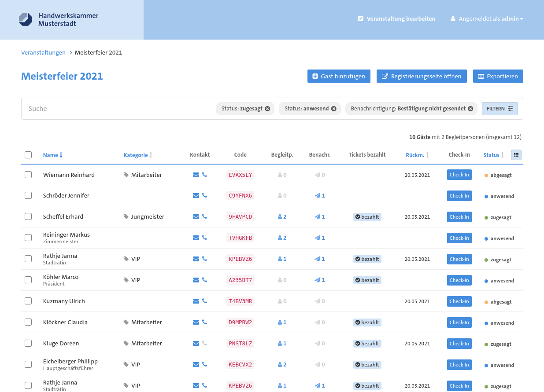Go to Veranstaltungen breadcrumb link
The height and width of the screenshot is (392, 544).
(43, 53)
